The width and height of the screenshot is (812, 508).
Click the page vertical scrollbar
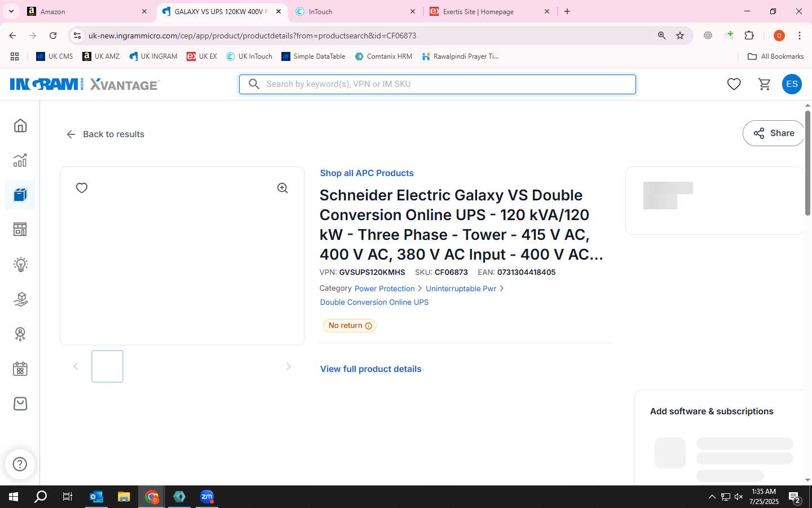point(807,163)
